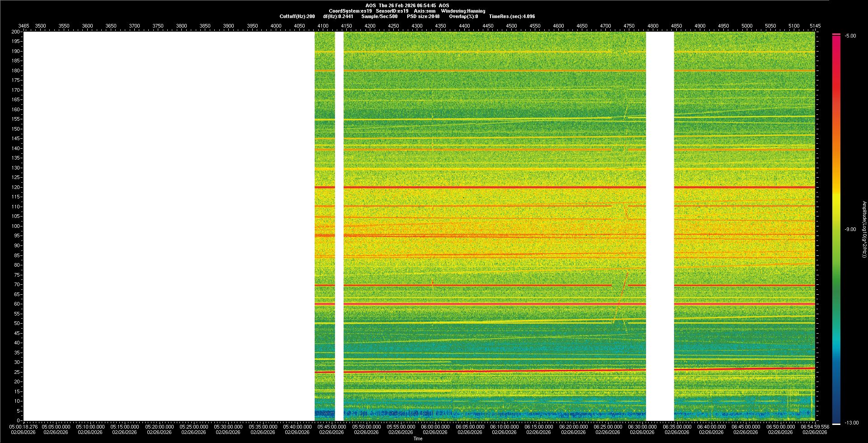Image resolution: width=868 pixels, height=443 pixels.
Task: Select the 06:30:00.000 time tick label
Action: coord(642,427)
